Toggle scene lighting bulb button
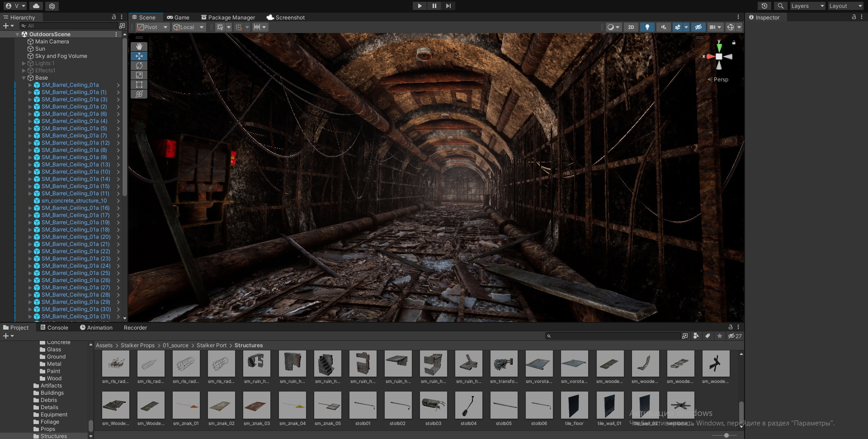This screenshot has height=439, width=868. [647, 27]
